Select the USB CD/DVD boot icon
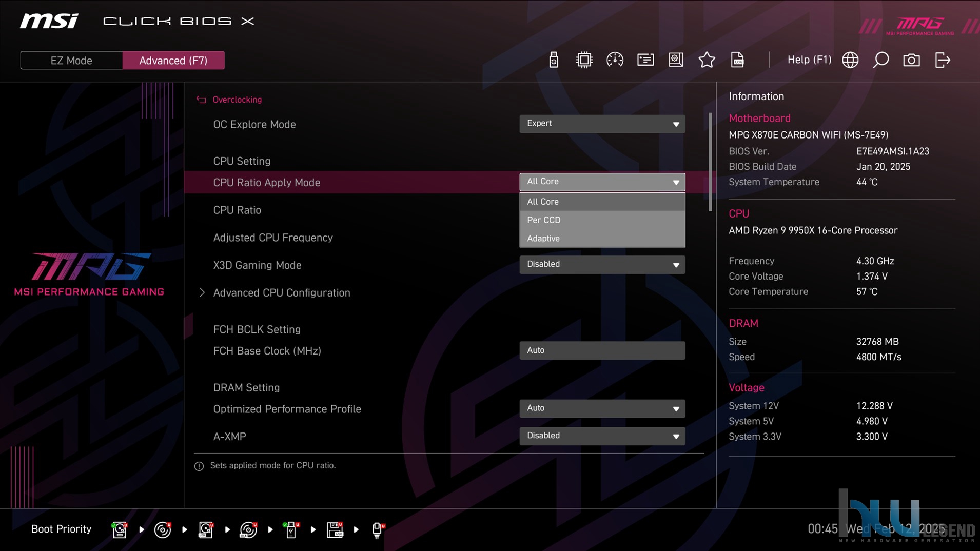980x551 pixels. [249, 529]
